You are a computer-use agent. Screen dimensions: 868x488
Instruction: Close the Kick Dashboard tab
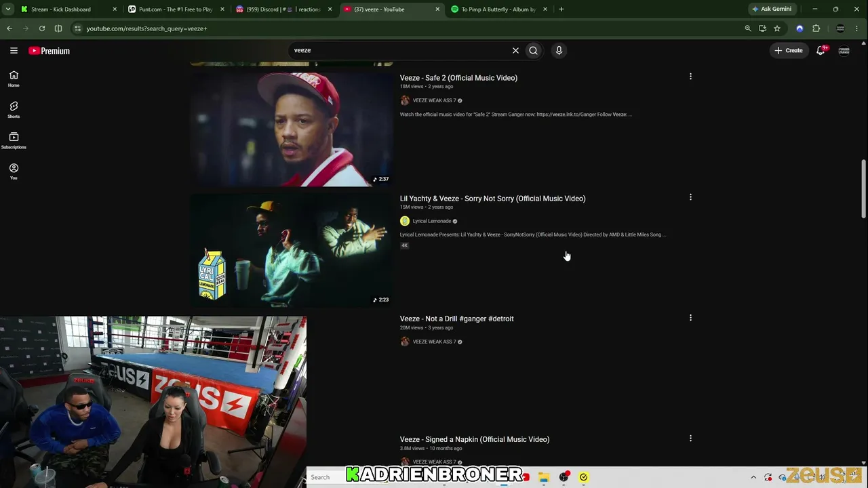(x=115, y=9)
